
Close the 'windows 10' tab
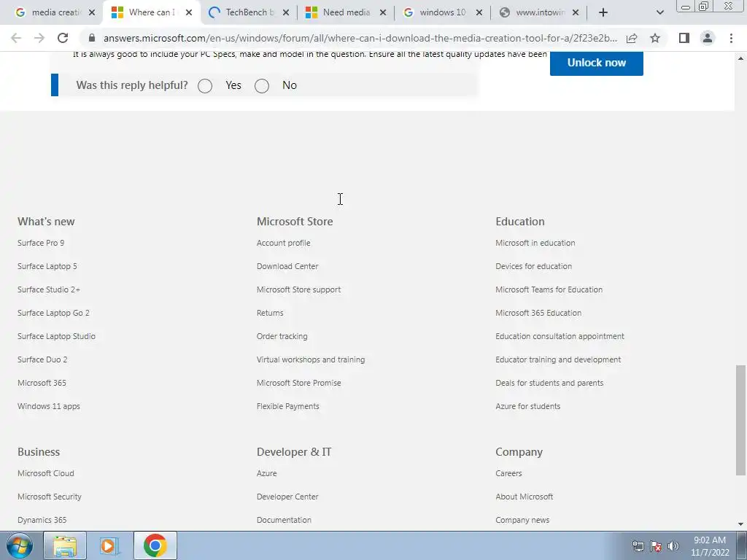[479, 12]
